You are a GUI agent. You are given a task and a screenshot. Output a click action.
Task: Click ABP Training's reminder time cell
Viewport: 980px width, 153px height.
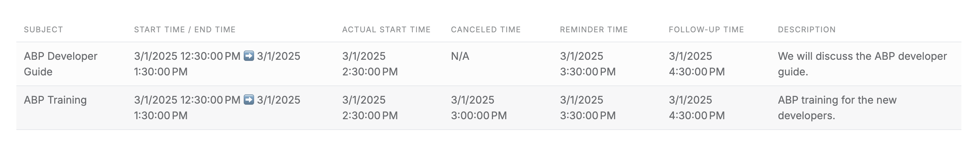click(x=587, y=108)
